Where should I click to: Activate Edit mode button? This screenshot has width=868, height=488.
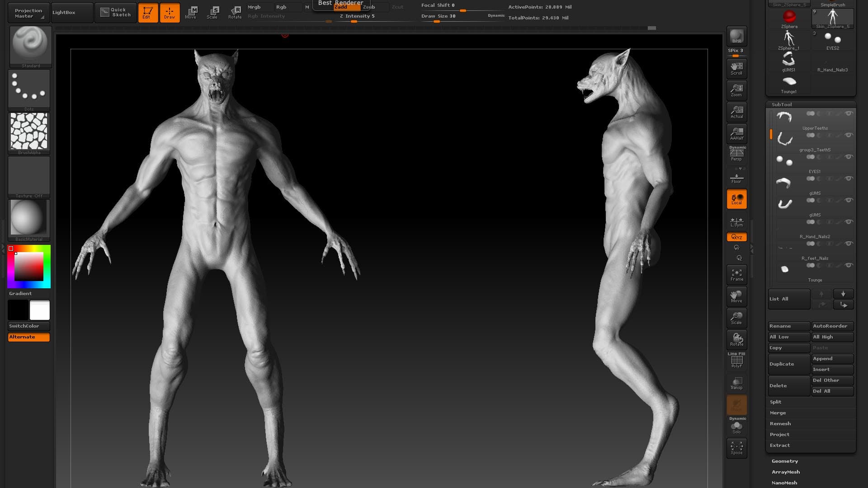(x=148, y=13)
